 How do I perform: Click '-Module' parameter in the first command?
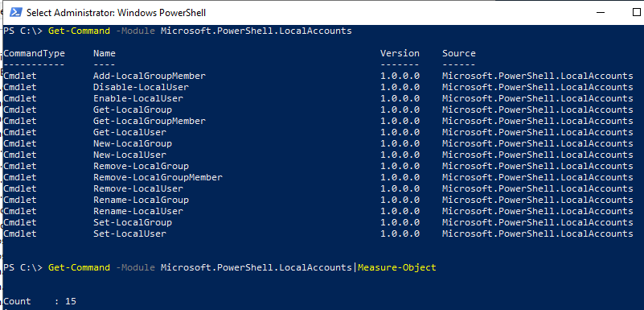[135, 31]
